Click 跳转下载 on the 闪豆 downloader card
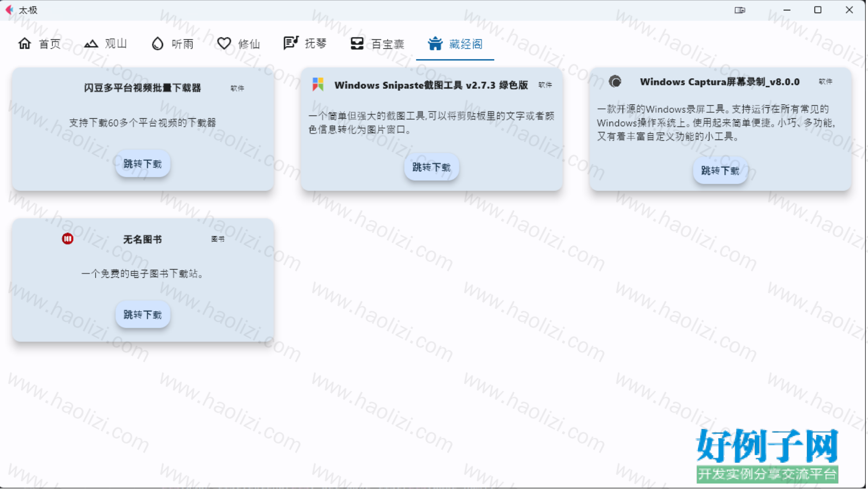Screen dimensions: 868x489 (143, 164)
